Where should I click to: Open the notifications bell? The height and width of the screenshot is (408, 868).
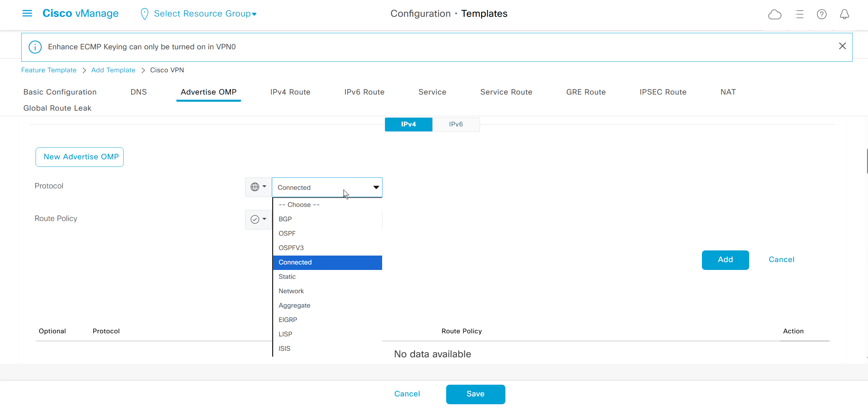(x=844, y=14)
